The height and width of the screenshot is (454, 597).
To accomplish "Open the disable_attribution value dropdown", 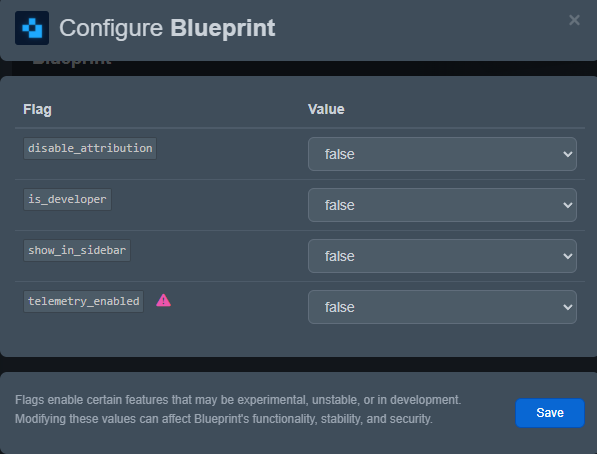I will pyautogui.click(x=442, y=154).
